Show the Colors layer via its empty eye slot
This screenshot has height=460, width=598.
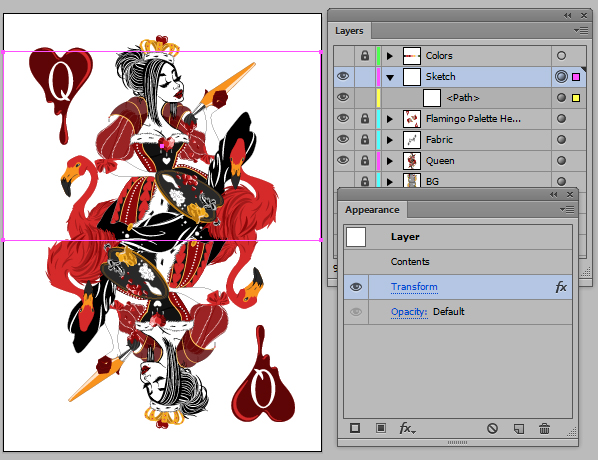pos(343,56)
